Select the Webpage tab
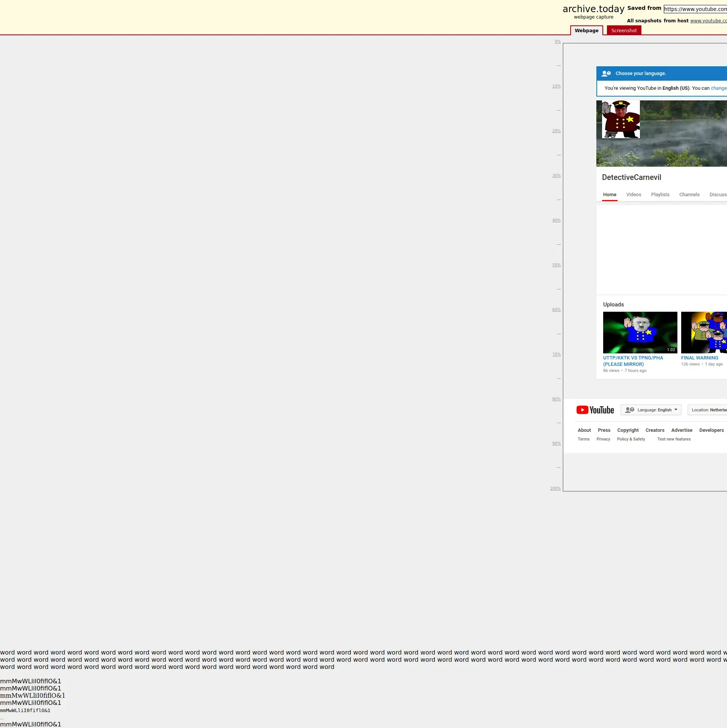Image resolution: width=727 pixels, height=728 pixels. click(586, 31)
